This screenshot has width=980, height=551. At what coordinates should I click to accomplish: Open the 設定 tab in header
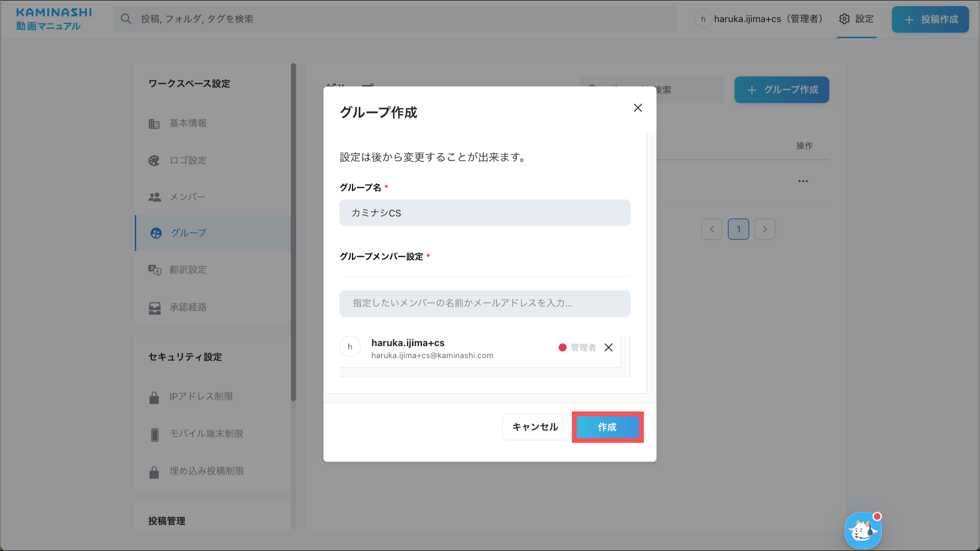[x=857, y=19]
